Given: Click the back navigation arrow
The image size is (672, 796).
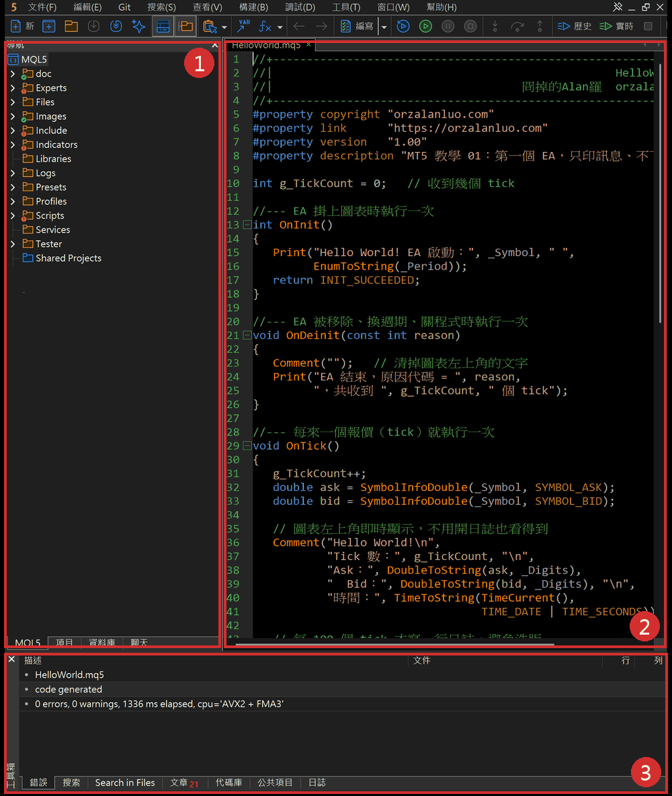Looking at the screenshot, I should pyautogui.click(x=299, y=26).
